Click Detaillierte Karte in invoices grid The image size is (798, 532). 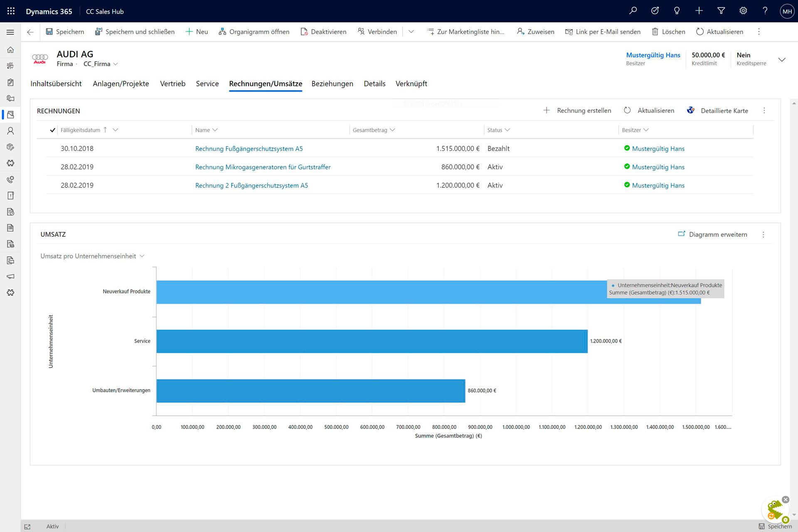(x=718, y=111)
